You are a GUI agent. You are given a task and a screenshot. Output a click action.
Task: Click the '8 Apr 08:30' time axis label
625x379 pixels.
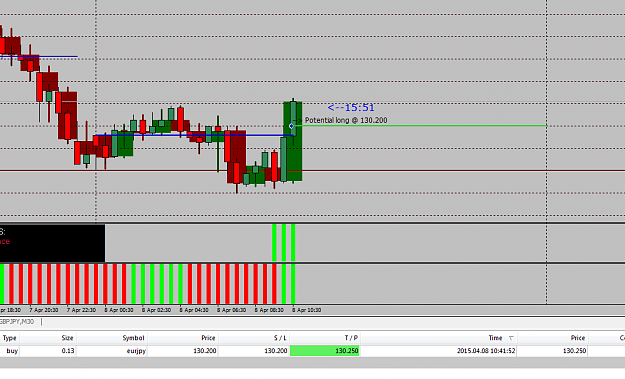[x=269, y=310]
